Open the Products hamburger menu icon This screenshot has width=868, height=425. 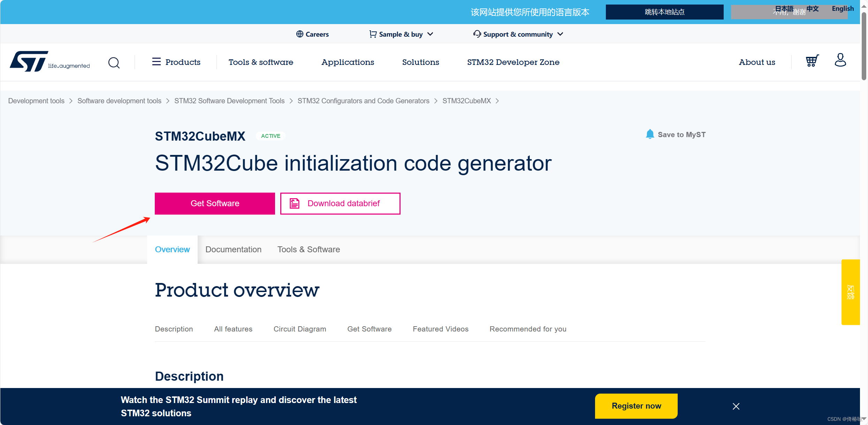click(x=157, y=62)
